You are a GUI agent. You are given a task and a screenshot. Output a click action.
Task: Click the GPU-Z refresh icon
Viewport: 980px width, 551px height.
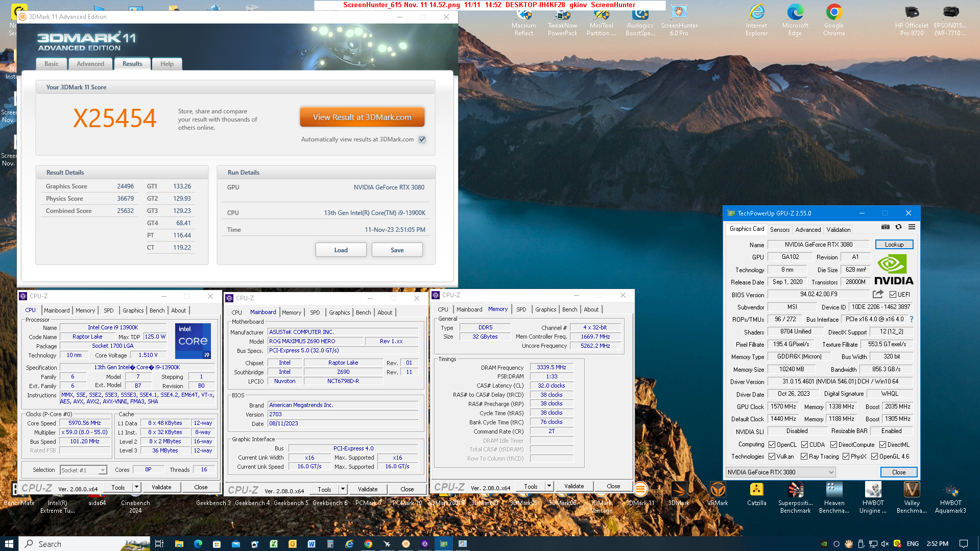(898, 227)
